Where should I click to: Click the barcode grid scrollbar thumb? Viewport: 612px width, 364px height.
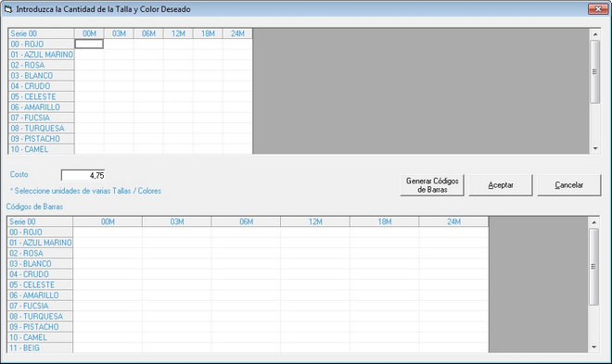594,267
